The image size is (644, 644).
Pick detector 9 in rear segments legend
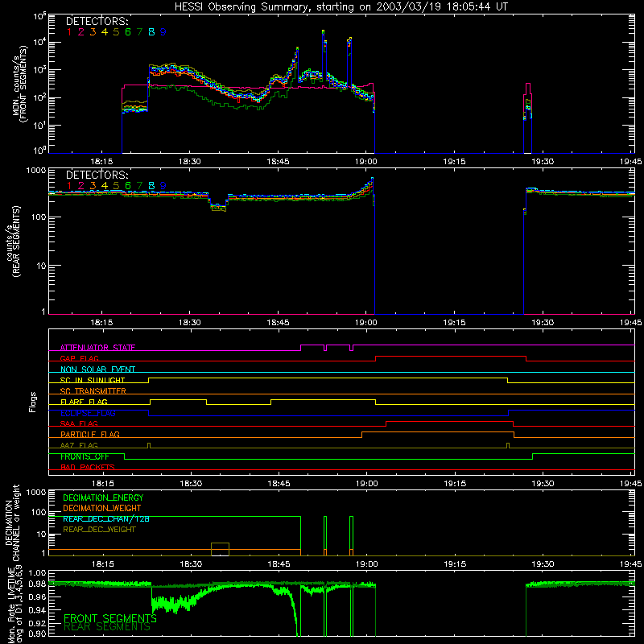pos(163,186)
